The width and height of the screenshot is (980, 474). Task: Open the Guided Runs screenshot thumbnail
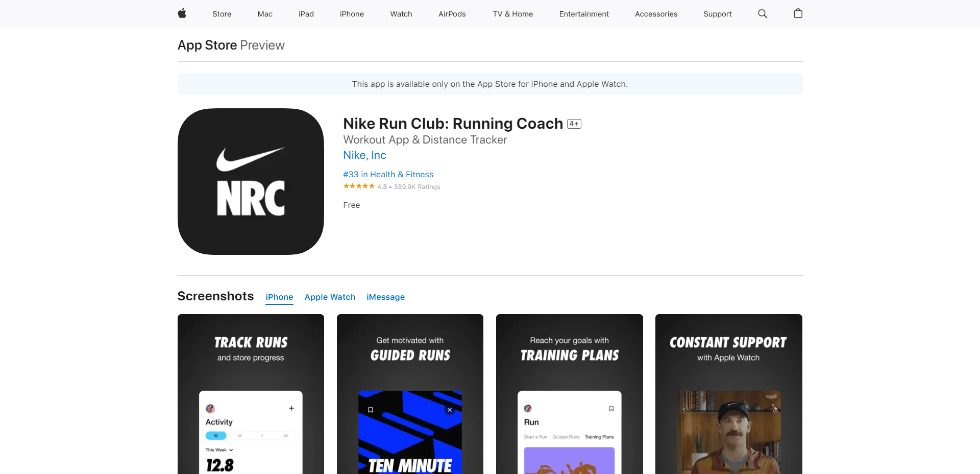tap(410, 394)
